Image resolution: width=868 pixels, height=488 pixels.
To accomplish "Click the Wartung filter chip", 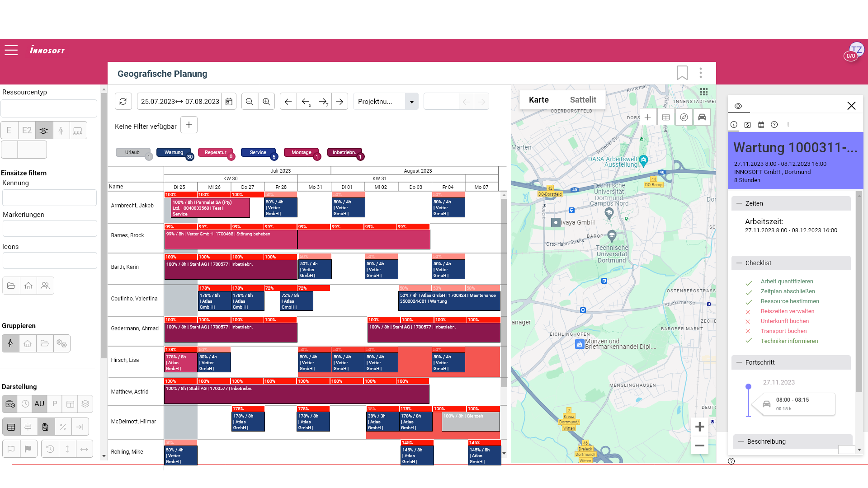I will pyautogui.click(x=174, y=153).
